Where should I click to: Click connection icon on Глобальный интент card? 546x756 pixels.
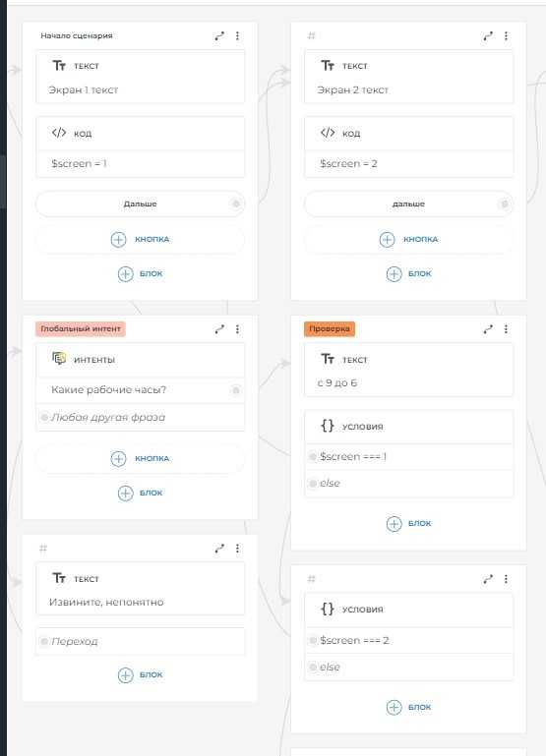pos(219,328)
